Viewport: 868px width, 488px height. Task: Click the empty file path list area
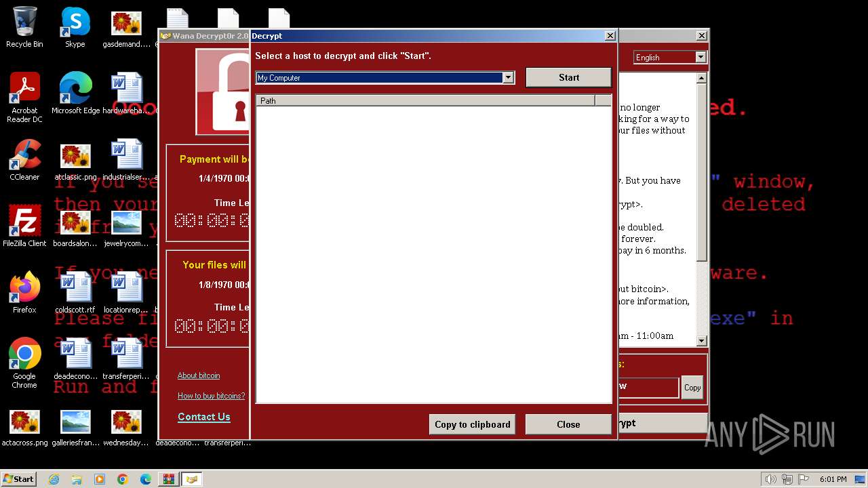(433, 254)
